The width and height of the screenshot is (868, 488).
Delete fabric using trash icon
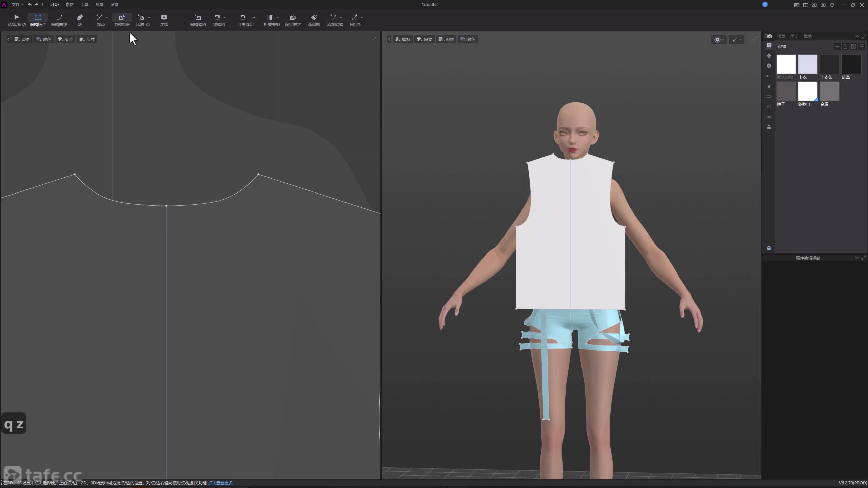click(x=845, y=46)
